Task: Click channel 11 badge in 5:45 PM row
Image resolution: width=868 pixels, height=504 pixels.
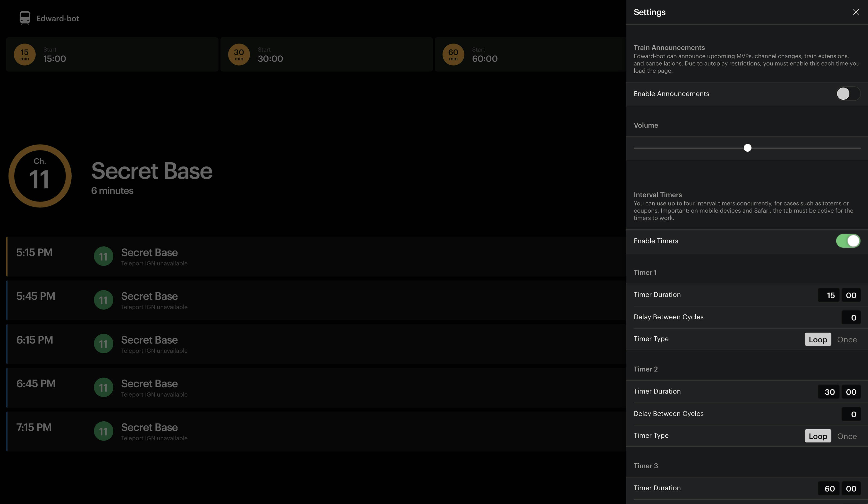Action: (x=103, y=300)
